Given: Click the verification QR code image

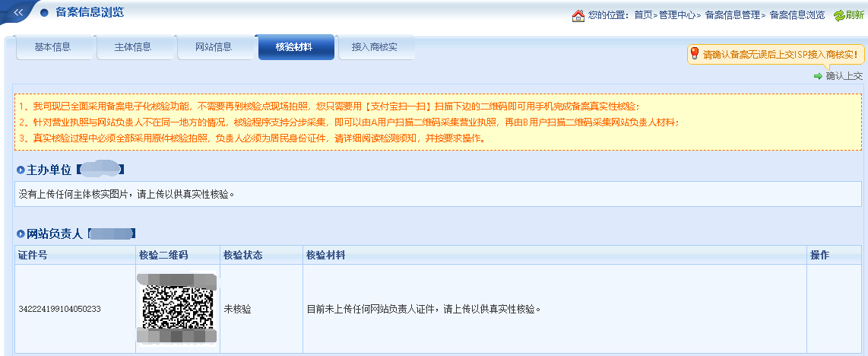Looking at the screenshot, I should [177, 306].
